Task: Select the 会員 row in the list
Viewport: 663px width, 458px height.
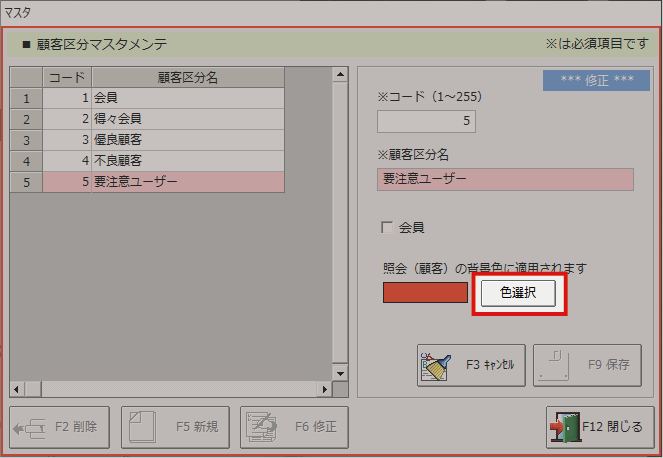Action: [163, 98]
